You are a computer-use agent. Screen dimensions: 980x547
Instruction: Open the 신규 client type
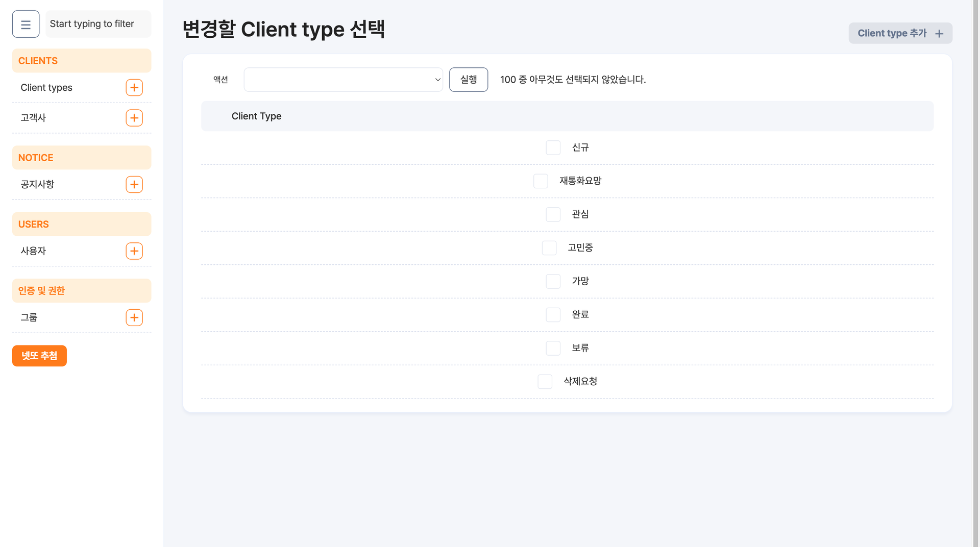pos(580,147)
